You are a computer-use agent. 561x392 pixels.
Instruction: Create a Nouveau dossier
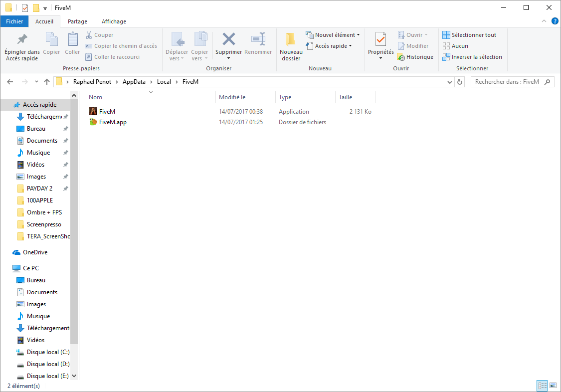coord(291,47)
